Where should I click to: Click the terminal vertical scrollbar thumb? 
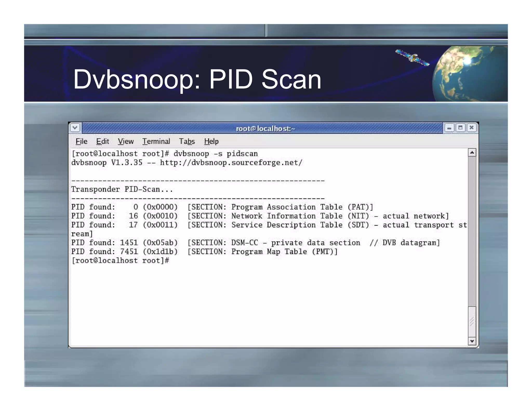(472, 322)
